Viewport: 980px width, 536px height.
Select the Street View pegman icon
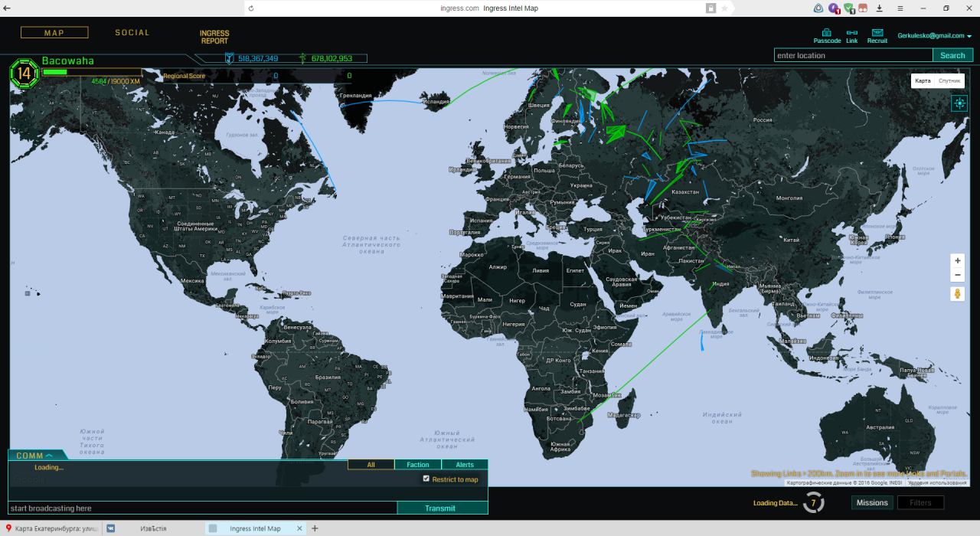point(957,293)
